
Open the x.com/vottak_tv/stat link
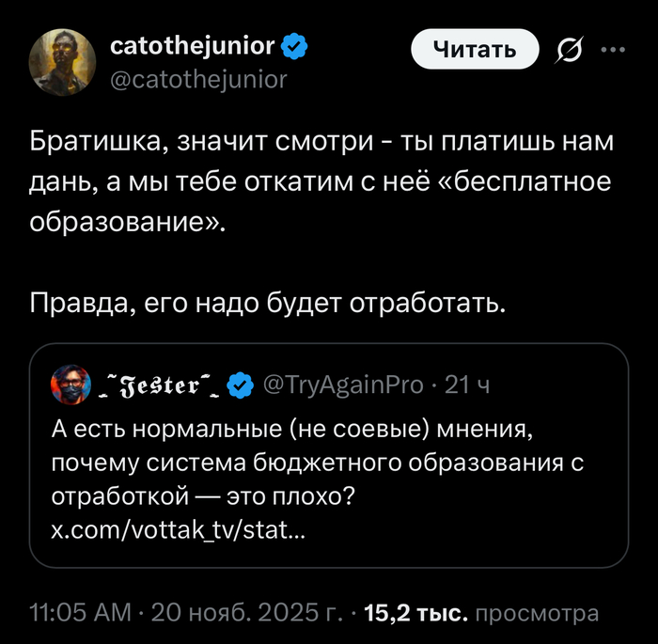coord(178,530)
